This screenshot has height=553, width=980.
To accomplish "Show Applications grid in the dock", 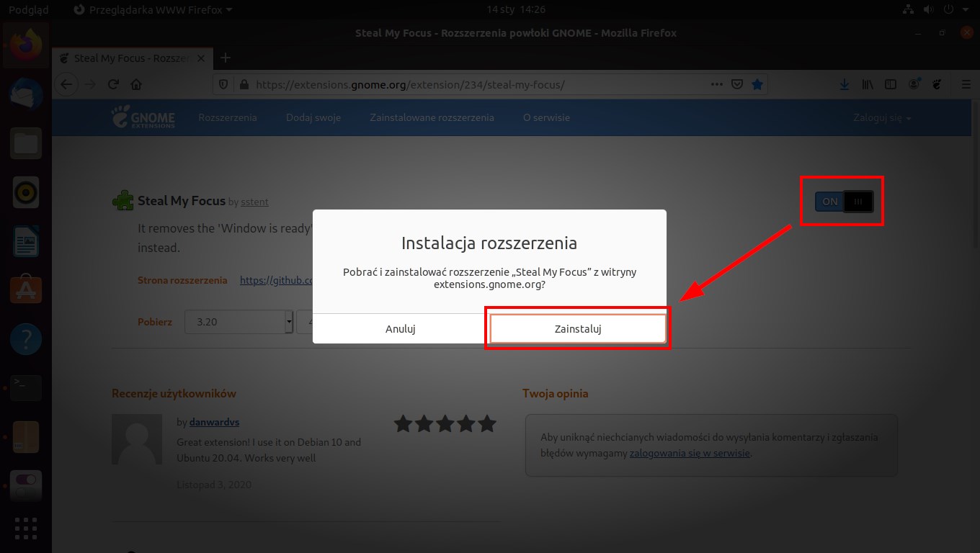I will point(26,529).
